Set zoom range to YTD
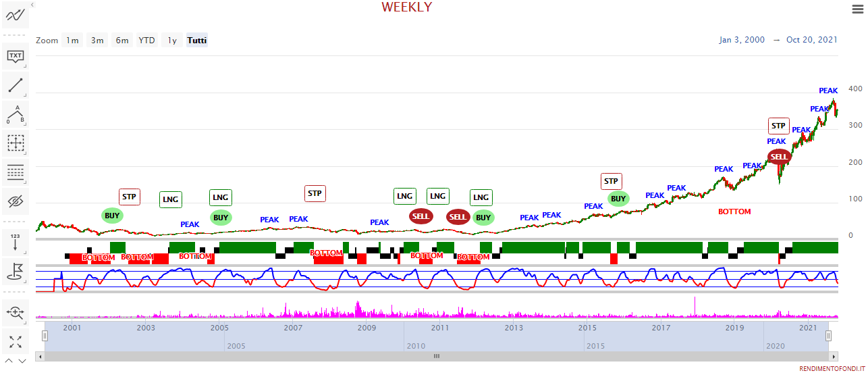This screenshot has width=868, height=373. 146,41
